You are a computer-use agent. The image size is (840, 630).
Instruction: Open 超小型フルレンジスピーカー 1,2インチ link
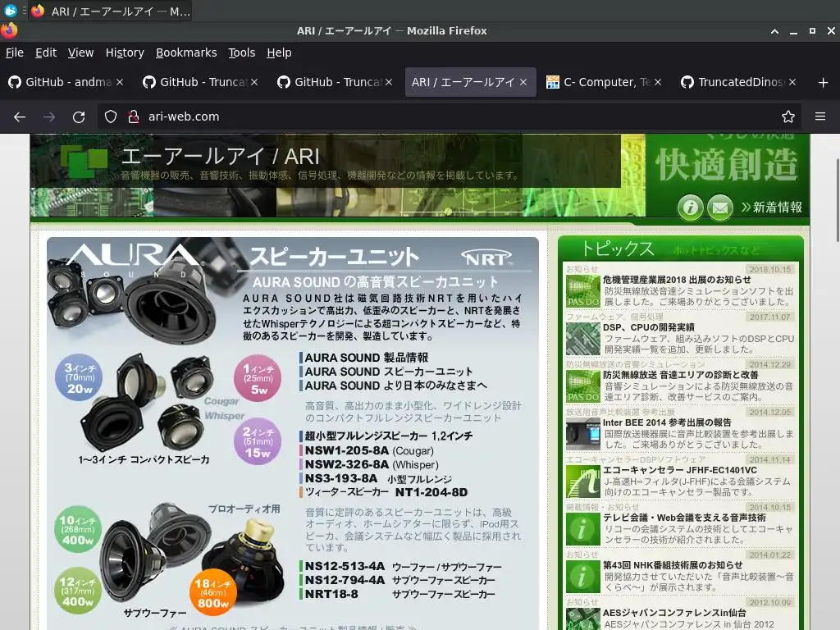pos(388,436)
